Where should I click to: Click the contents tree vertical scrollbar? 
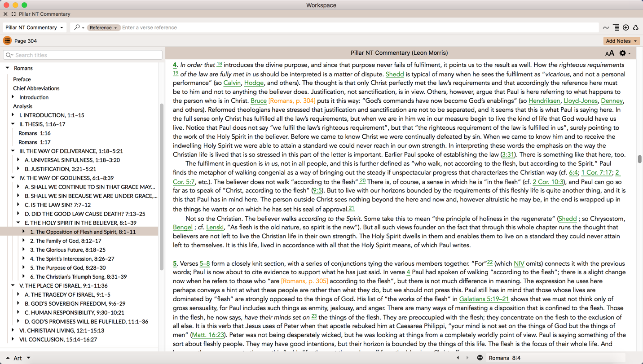tap(162, 186)
